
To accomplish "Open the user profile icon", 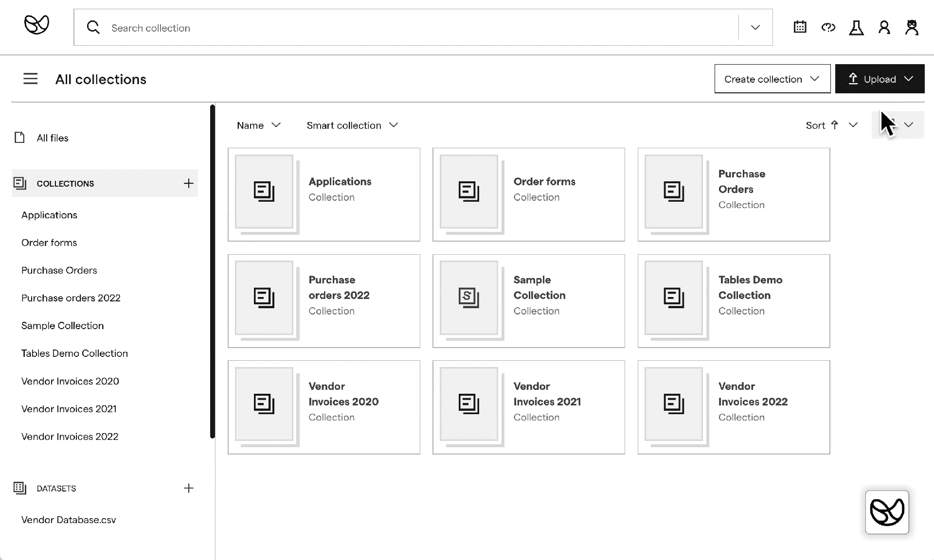I will [884, 27].
